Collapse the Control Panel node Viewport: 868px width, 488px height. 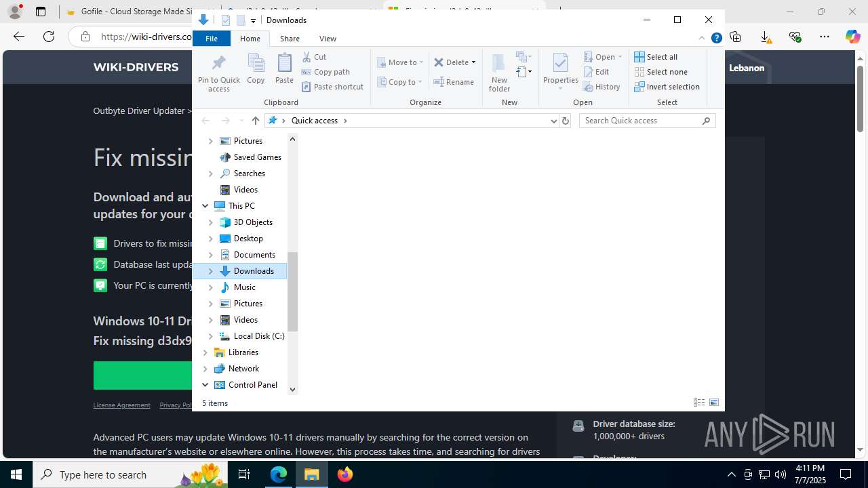205,385
